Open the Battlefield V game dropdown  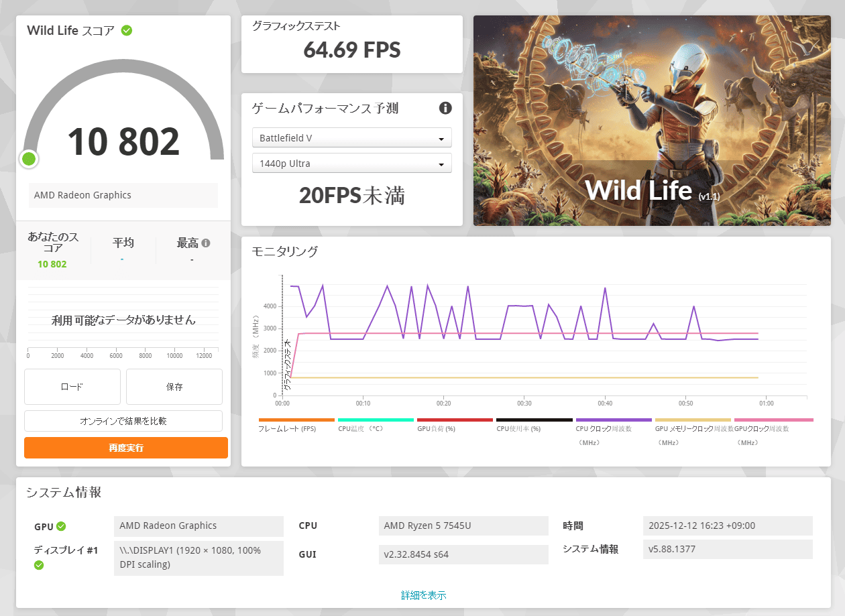[351, 138]
